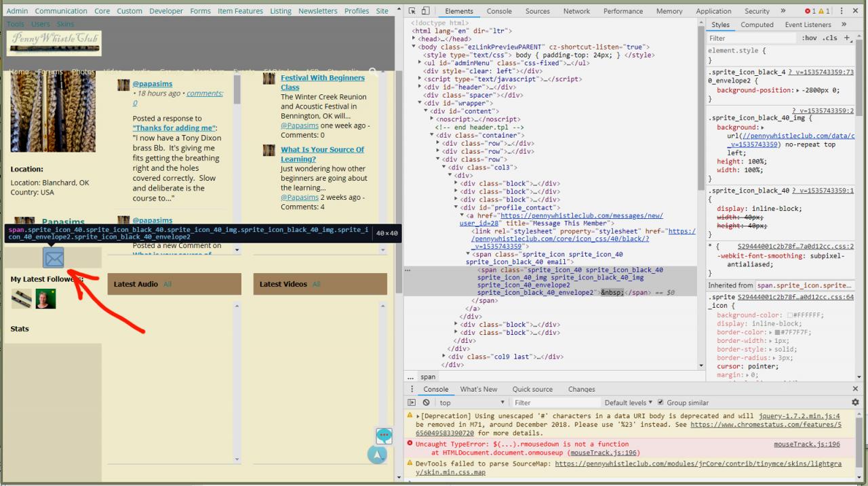Open console settings gear icon

point(855,403)
